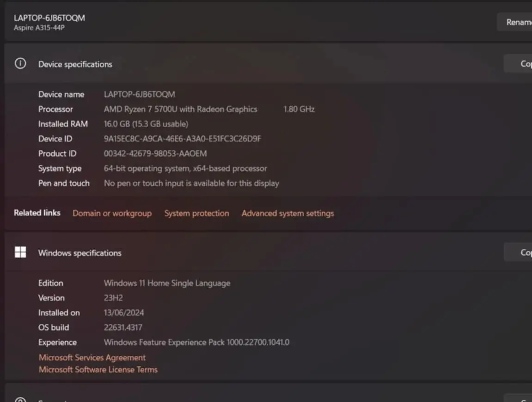Select the 64-bit operating system text
The image size is (532, 402).
click(185, 168)
